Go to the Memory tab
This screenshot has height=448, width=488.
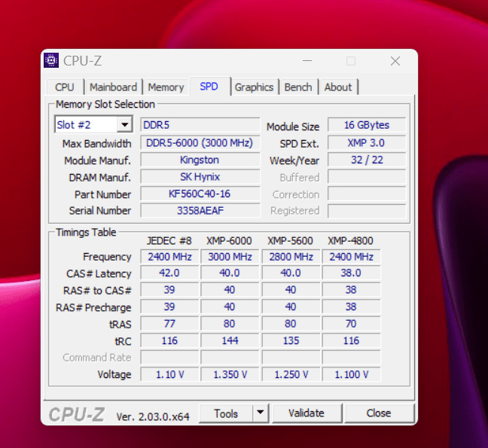(166, 87)
